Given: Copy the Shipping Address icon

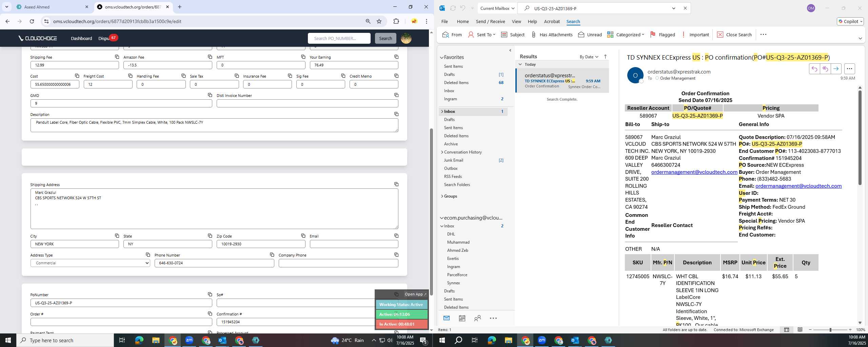Looking at the screenshot, I should click(x=396, y=184).
